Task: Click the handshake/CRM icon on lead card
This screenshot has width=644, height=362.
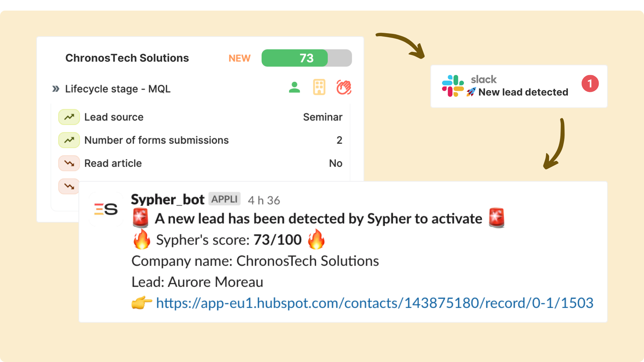Action: [344, 87]
